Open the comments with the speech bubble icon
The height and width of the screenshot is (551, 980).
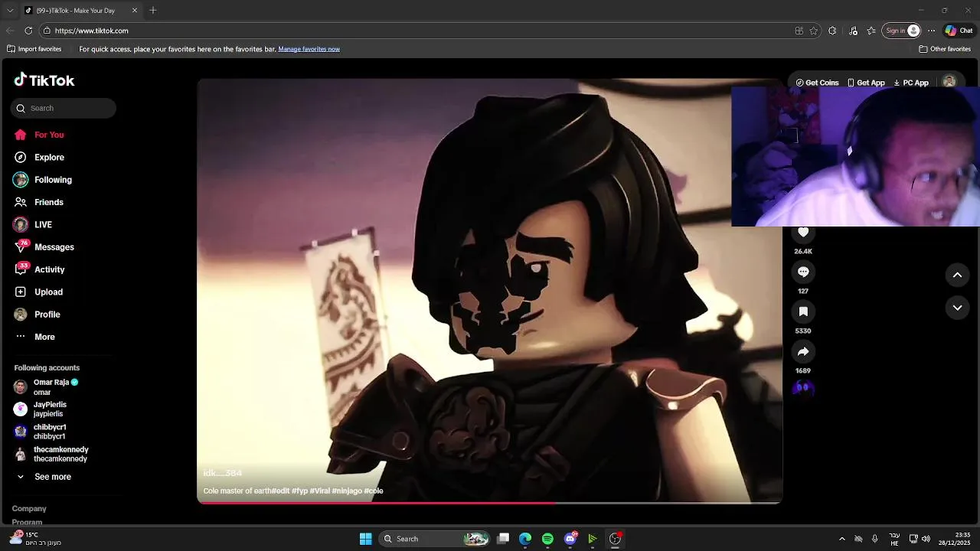[803, 272]
